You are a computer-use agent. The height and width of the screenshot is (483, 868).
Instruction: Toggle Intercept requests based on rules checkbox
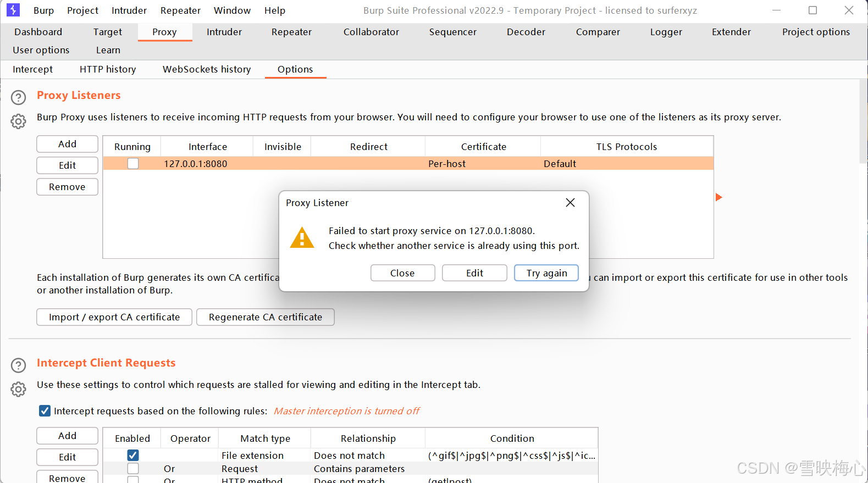click(45, 410)
